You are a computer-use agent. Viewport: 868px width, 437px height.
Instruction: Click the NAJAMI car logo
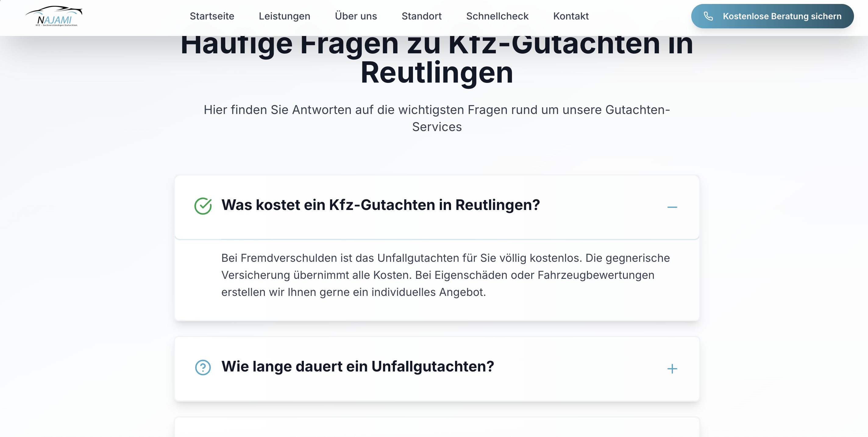(x=54, y=16)
